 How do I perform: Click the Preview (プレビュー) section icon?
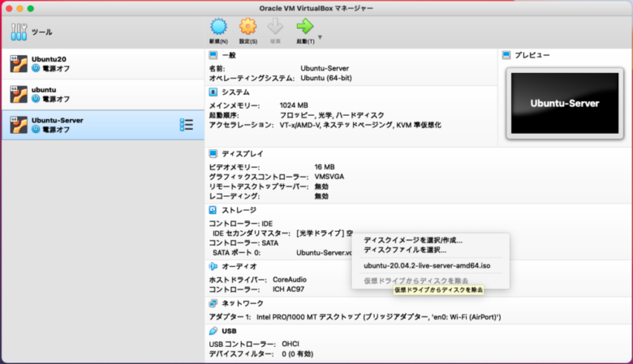[x=506, y=55]
